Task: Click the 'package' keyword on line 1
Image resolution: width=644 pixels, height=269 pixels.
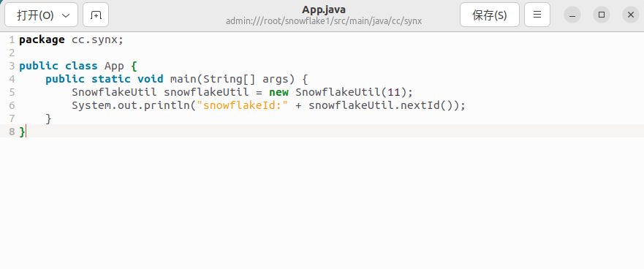Action: coord(42,39)
